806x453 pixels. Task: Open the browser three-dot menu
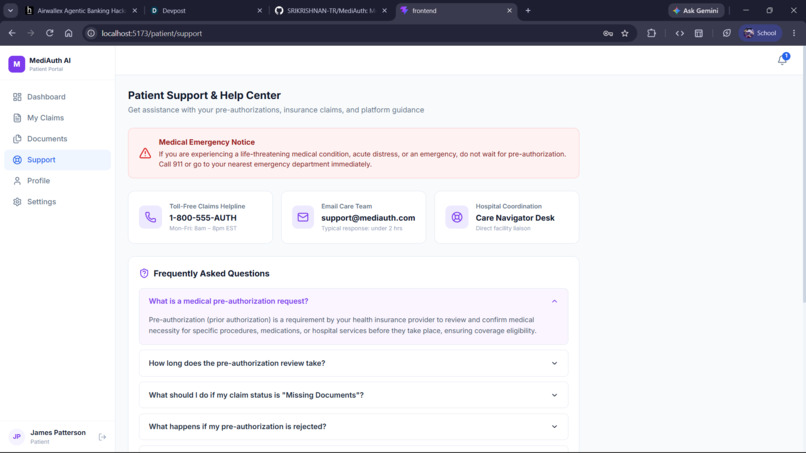[x=794, y=33]
